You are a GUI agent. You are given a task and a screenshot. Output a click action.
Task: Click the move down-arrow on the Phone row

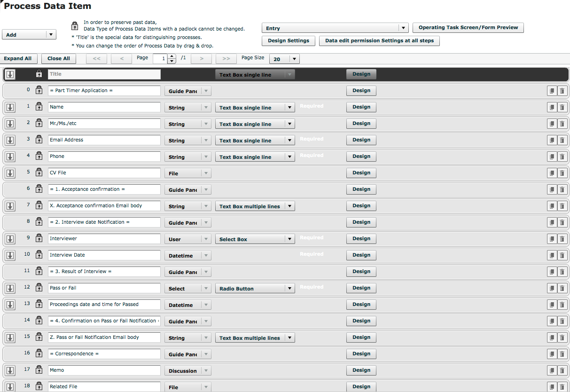[x=10, y=156]
